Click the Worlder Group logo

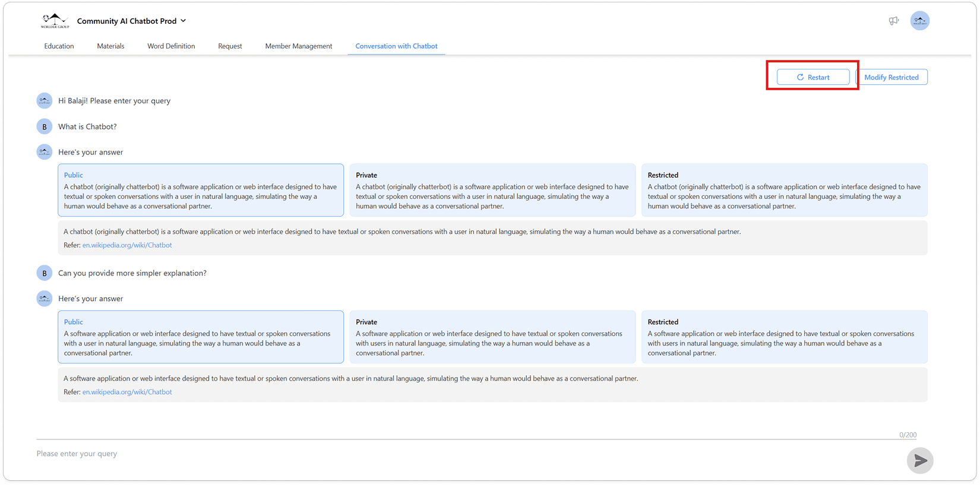tap(55, 21)
